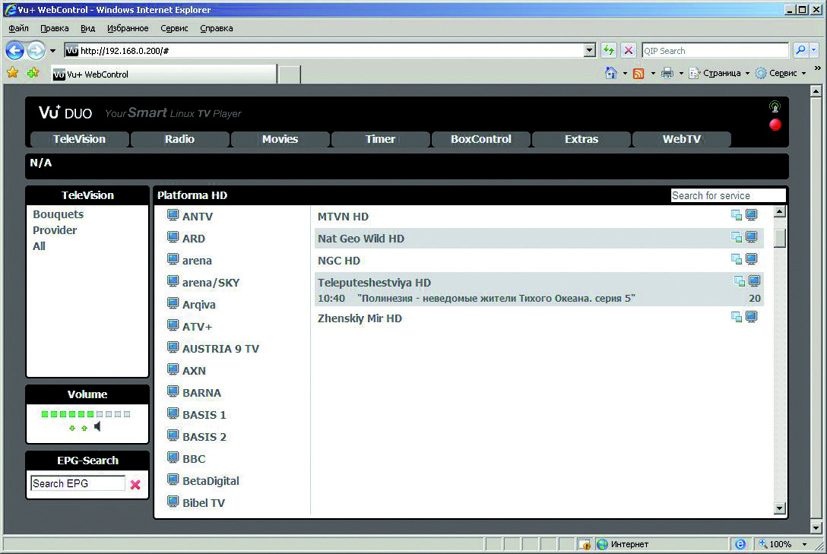Open EPG icon for NGC HD
This screenshot has height=554, width=827.
[736, 259]
